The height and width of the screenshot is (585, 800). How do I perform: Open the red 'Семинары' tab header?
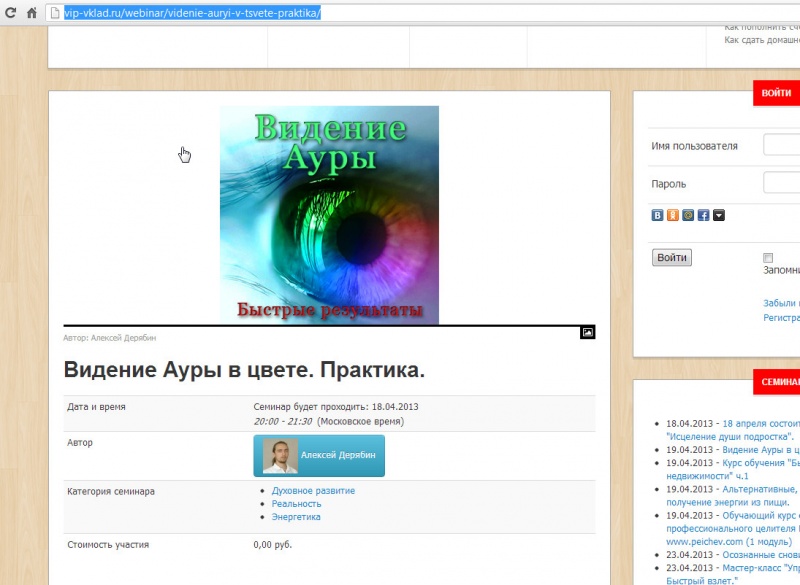pos(777,382)
